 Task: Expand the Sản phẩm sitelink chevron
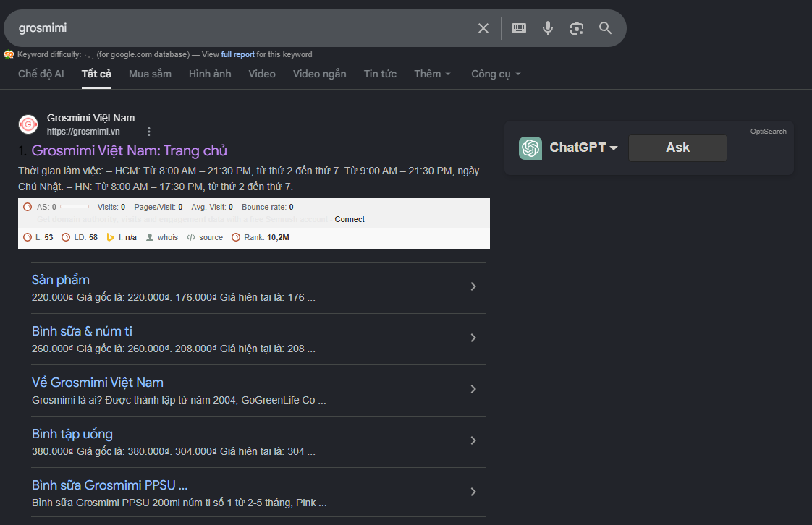click(473, 286)
